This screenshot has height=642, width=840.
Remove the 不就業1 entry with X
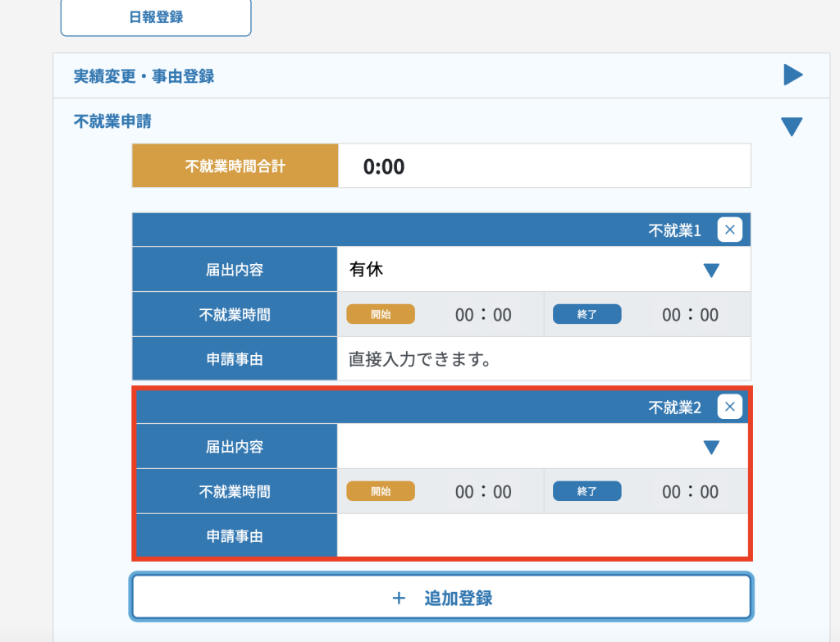point(729,230)
